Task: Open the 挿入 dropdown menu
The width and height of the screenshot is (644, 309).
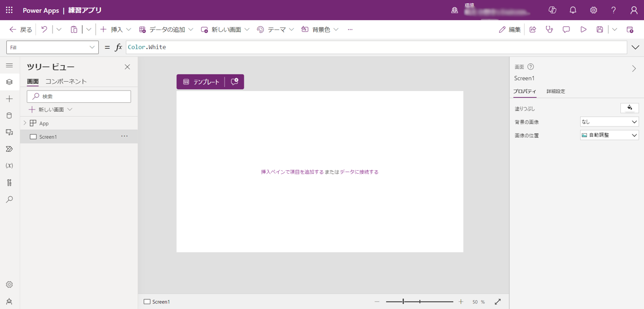Action: (129, 30)
